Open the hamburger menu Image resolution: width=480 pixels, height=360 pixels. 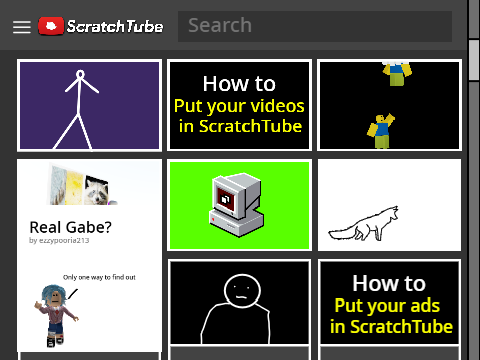(x=22, y=27)
